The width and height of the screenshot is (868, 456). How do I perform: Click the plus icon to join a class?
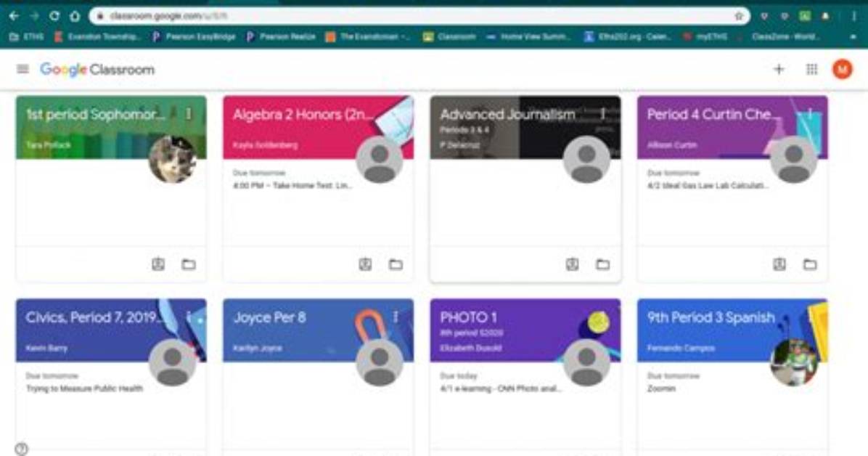pyautogui.click(x=779, y=69)
